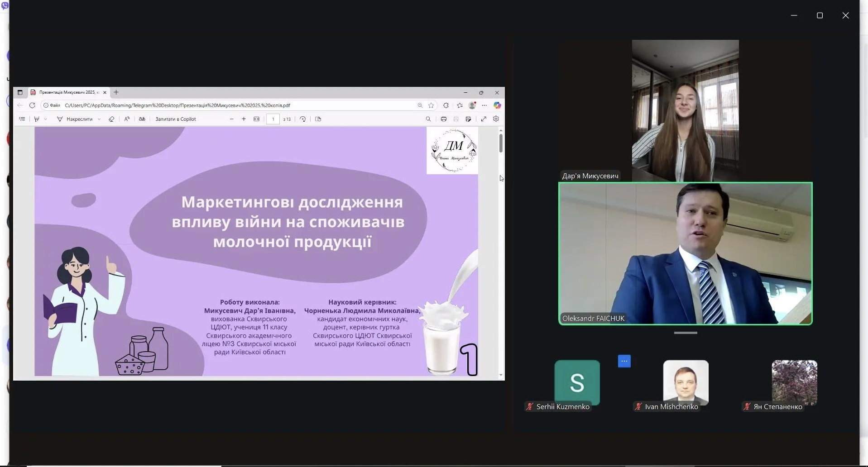Save the PDF document
This screenshot has height=467, width=868.
pos(456,119)
